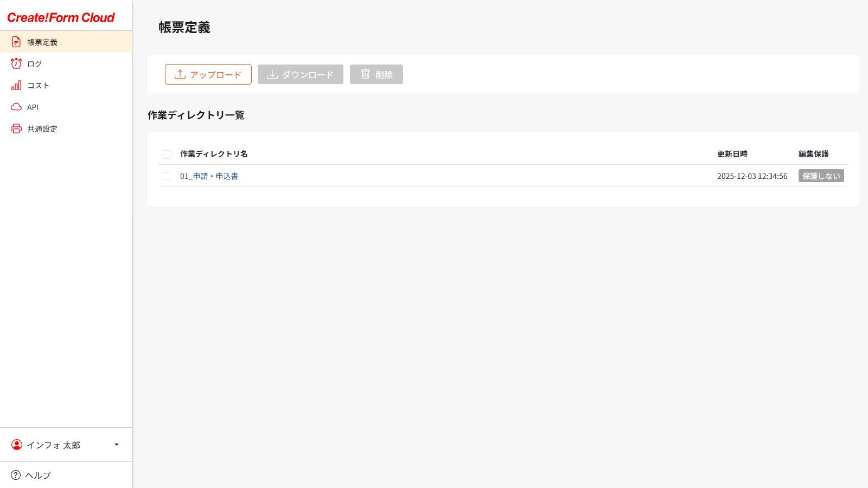Open the 01_申請・申込書 working directory link

[209, 176]
